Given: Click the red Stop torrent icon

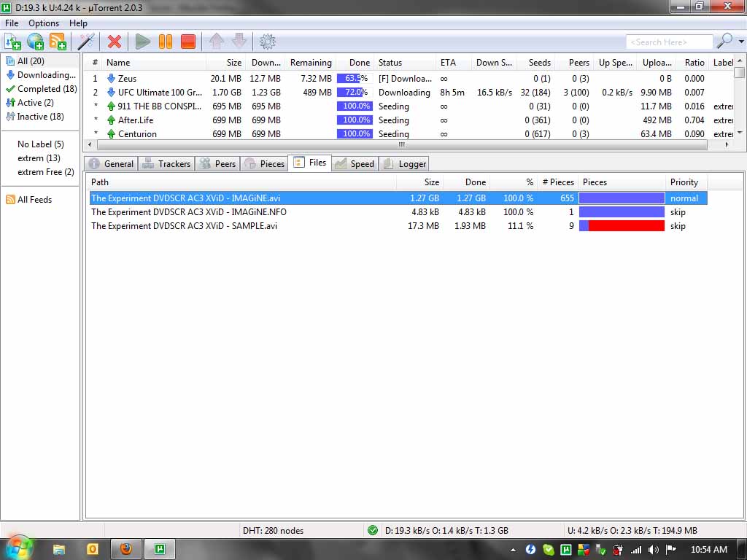Looking at the screenshot, I should [x=188, y=42].
